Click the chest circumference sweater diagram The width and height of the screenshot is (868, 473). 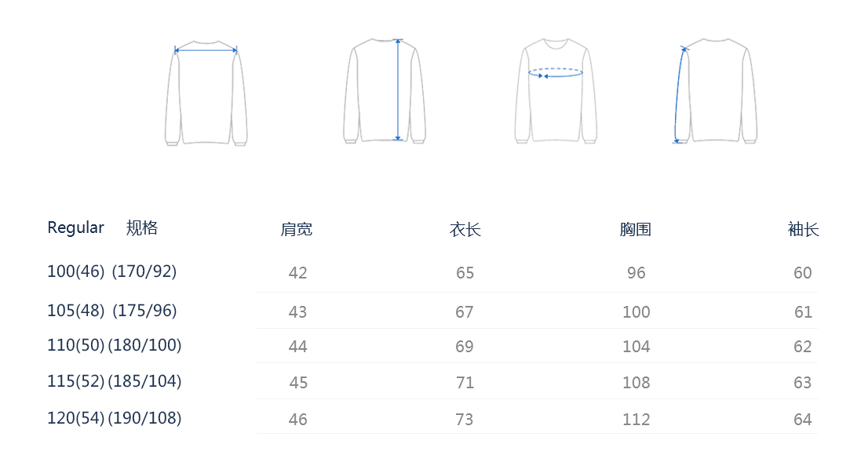(x=556, y=91)
